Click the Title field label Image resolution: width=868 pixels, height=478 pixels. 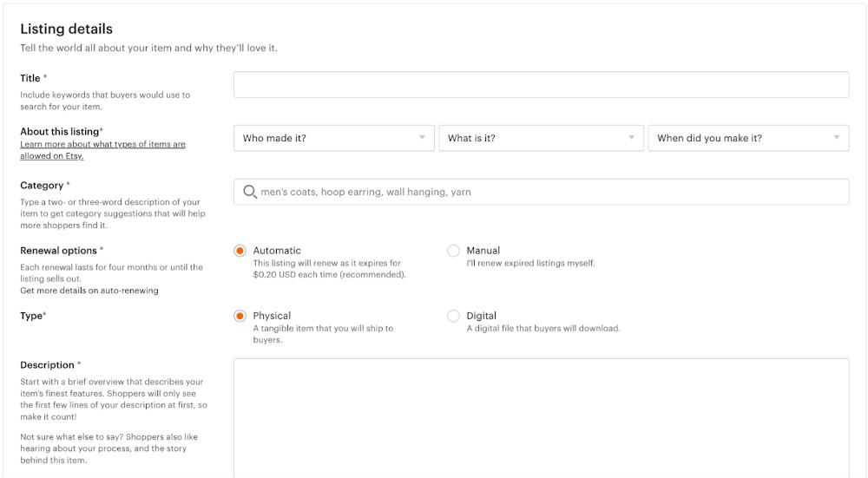(x=30, y=78)
